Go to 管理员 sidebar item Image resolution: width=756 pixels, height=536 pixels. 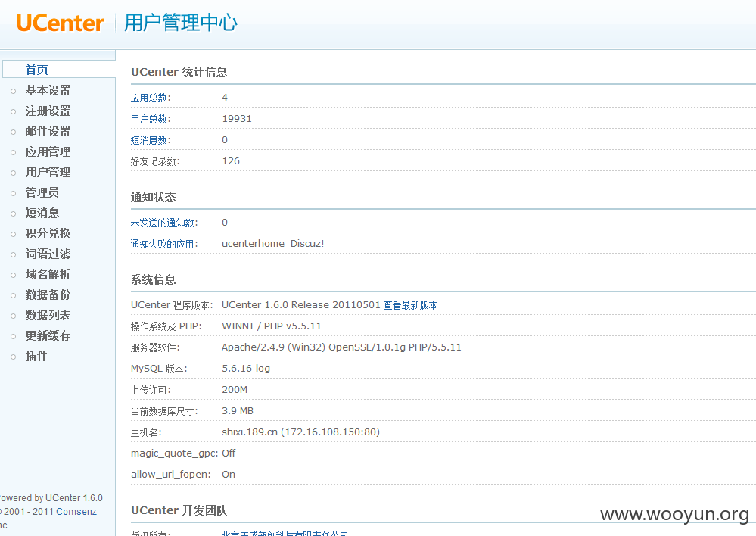(x=42, y=192)
